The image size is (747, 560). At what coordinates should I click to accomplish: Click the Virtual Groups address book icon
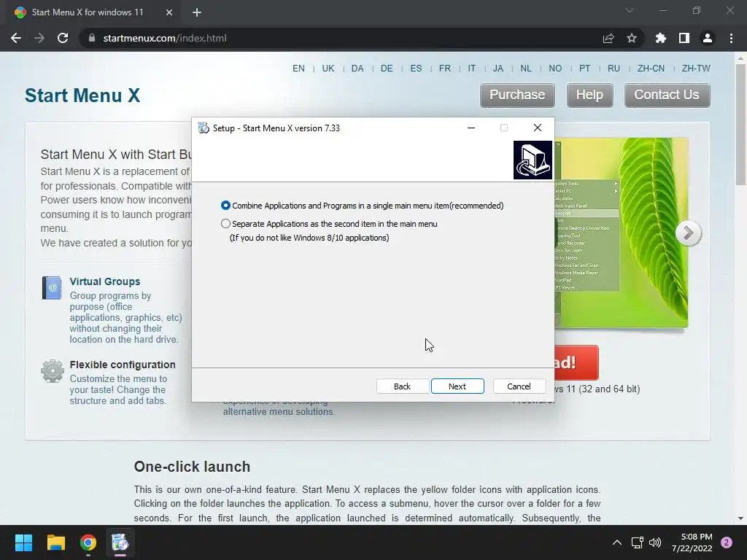click(52, 287)
